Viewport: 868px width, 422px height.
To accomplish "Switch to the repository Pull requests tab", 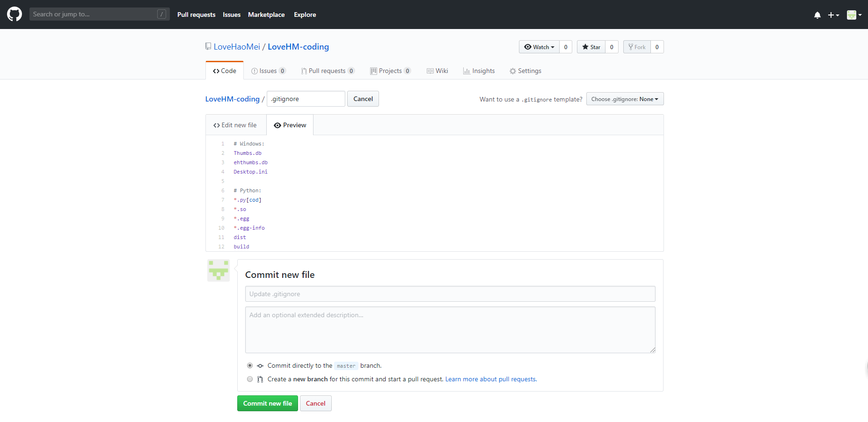I will click(328, 71).
